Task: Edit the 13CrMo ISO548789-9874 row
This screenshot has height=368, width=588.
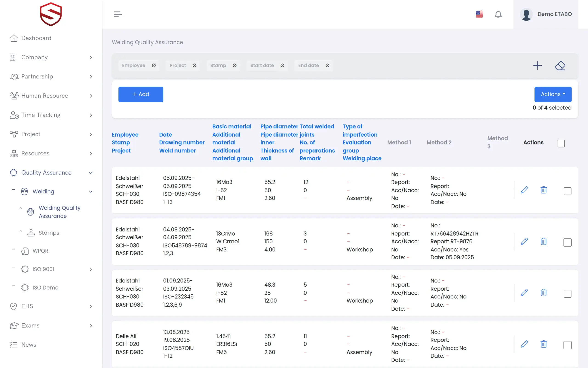Action: pyautogui.click(x=524, y=241)
